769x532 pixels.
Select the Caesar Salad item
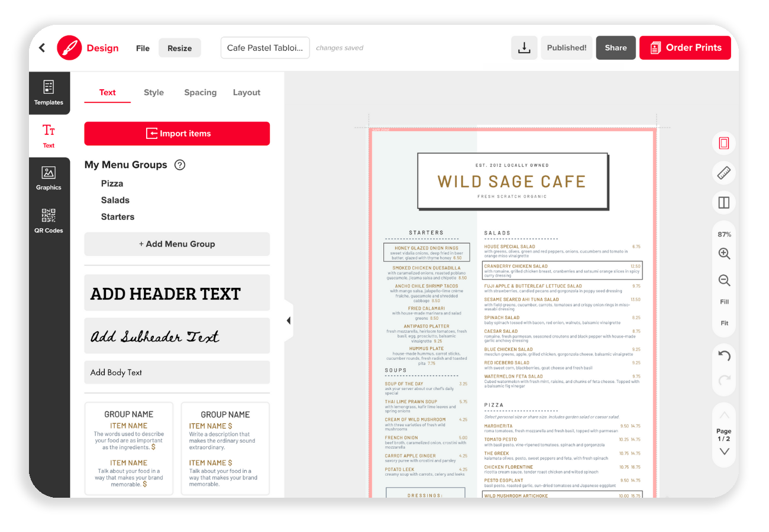(x=563, y=336)
